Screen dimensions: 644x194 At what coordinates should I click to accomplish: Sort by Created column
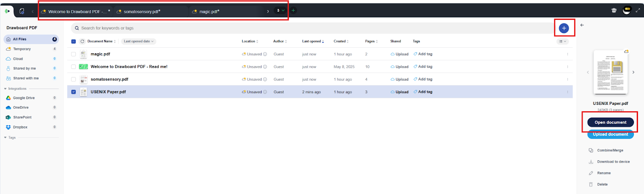pyautogui.click(x=341, y=41)
